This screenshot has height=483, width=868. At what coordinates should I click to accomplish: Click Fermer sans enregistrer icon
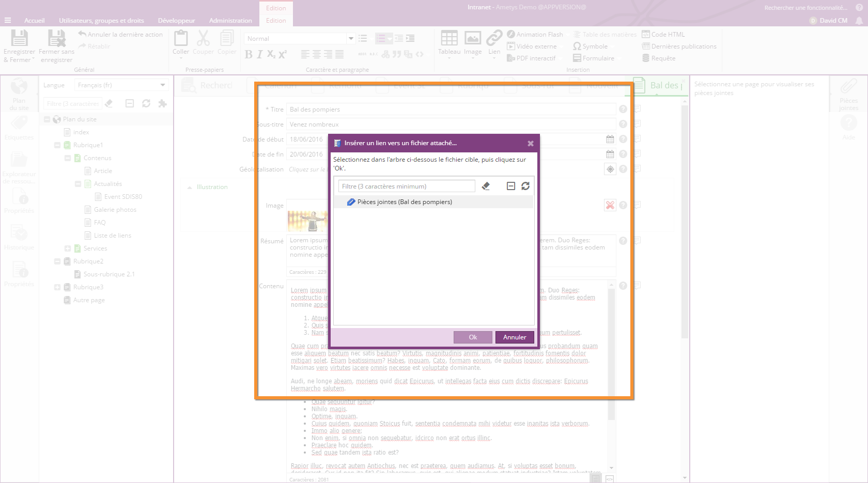click(56, 38)
